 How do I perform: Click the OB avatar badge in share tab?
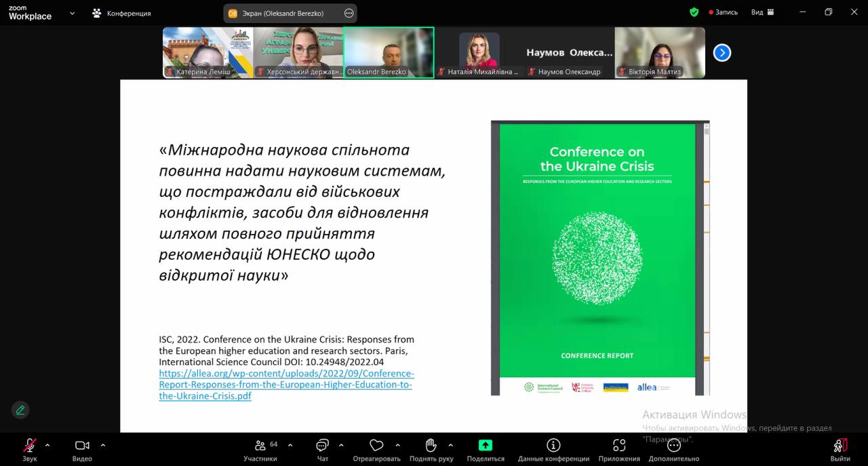point(233,13)
